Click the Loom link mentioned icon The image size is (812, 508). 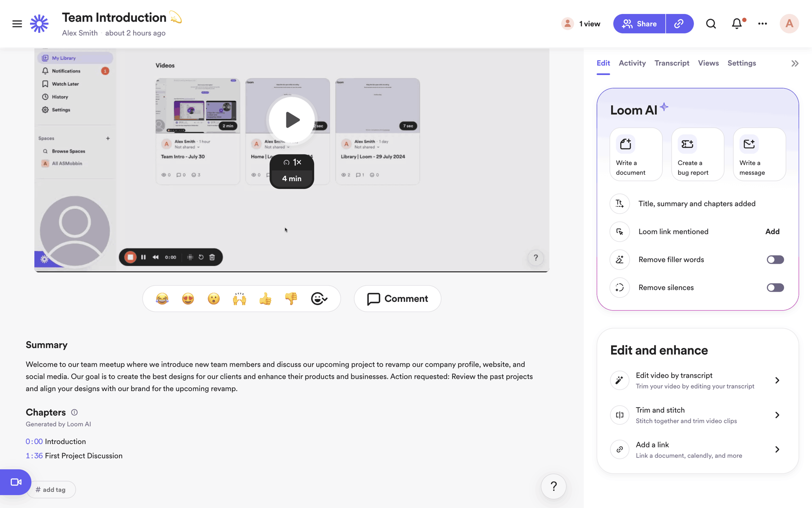(x=620, y=232)
